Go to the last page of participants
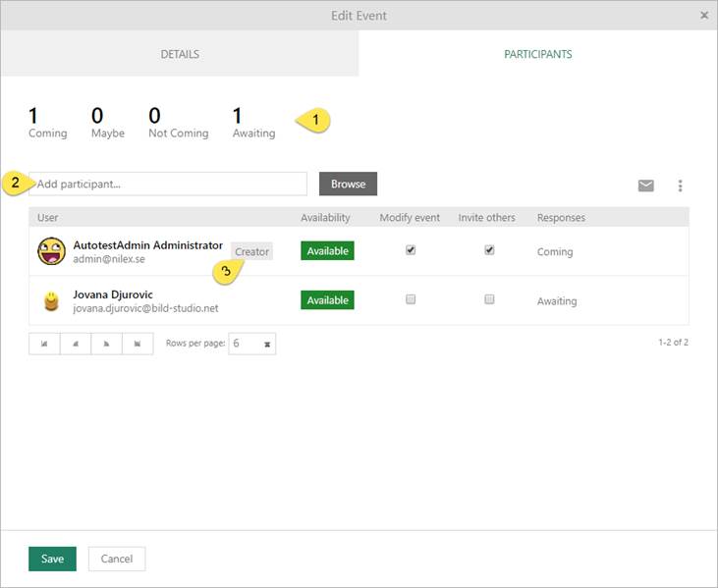 pos(138,344)
